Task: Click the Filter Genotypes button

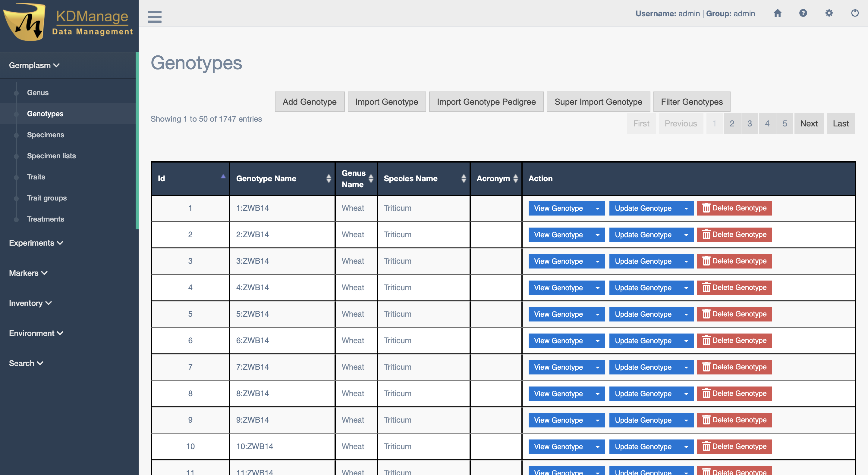Action: click(x=691, y=102)
